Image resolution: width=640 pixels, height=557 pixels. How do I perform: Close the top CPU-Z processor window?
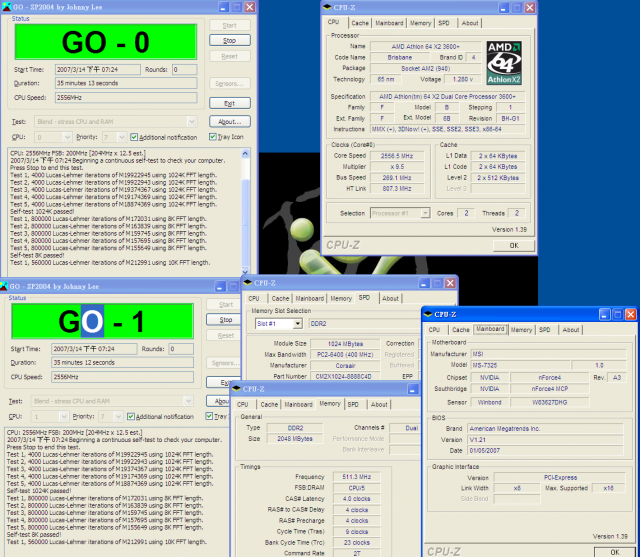pos(530,7)
